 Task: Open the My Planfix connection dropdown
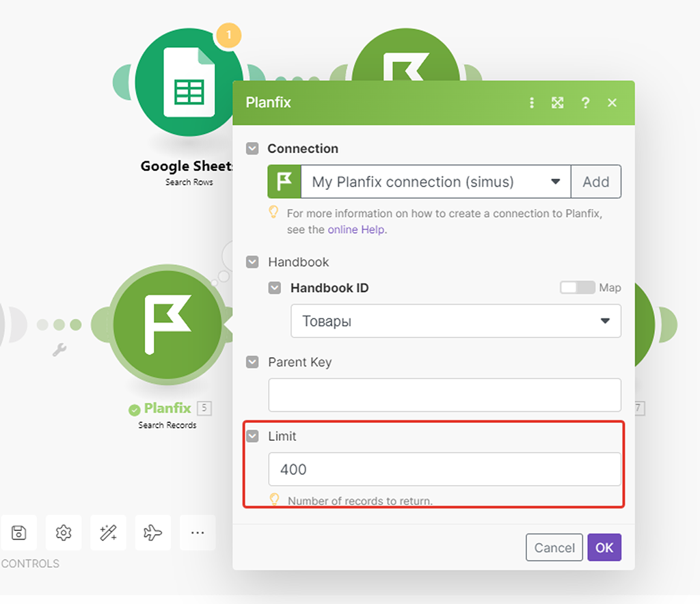(x=435, y=182)
